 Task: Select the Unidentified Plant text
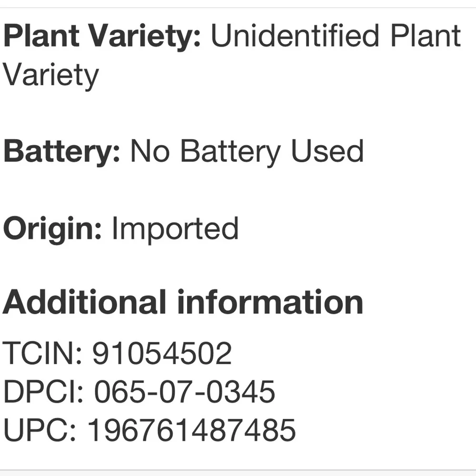[x=336, y=36]
